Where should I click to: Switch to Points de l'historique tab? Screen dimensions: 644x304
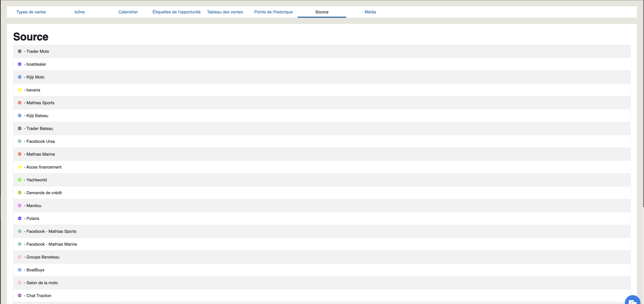point(273,12)
